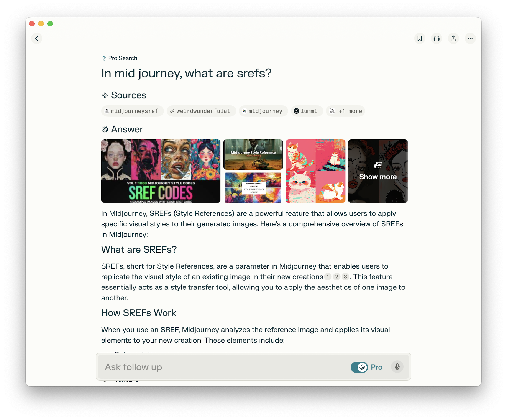
Task: Open the lummi source chip
Action: coord(307,111)
